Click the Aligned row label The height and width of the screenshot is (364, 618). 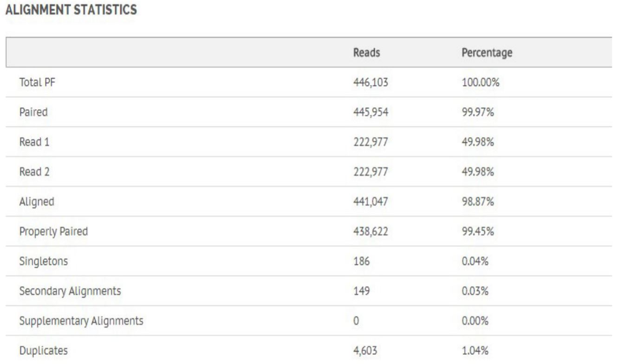click(37, 202)
